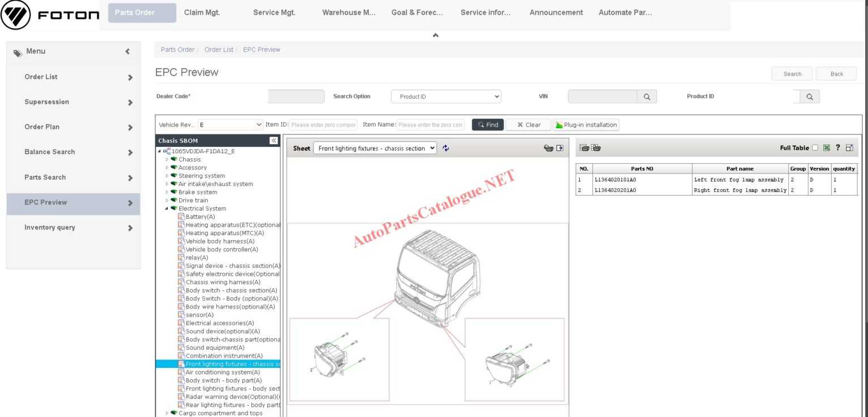
Task: Open the Warehouse M... menu item
Action: (x=348, y=12)
